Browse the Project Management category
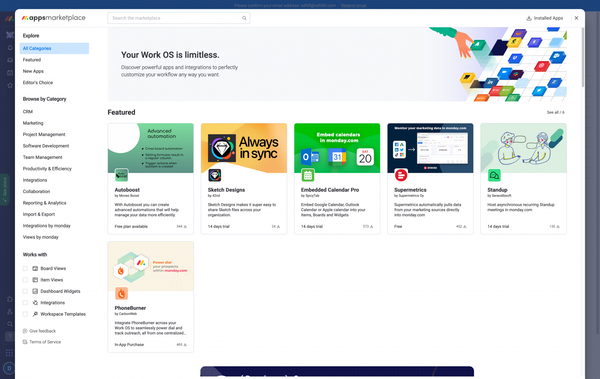600x379 pixels. pos(44,134)
